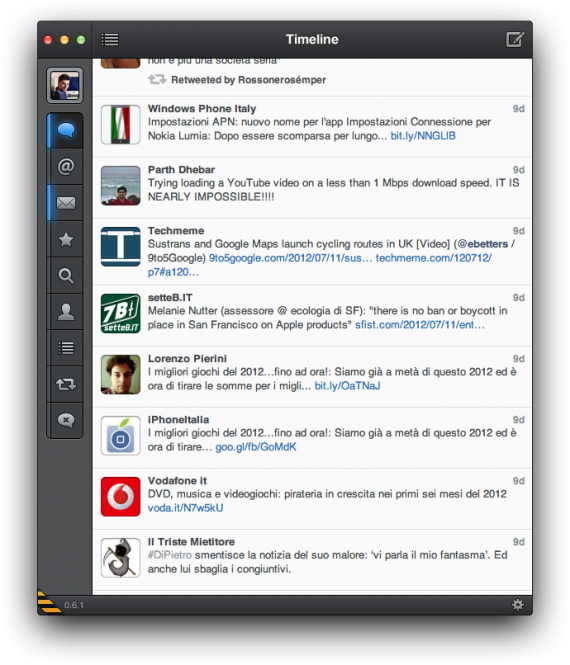
Task: Click Lorenzo Pierini's avatar
Action: pos(120,374)
